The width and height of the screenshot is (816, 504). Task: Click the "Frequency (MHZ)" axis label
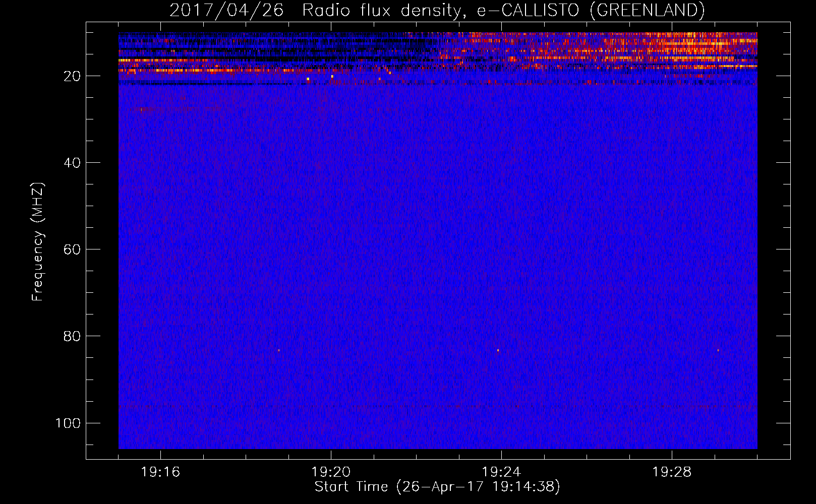click(x=38, y=242)
